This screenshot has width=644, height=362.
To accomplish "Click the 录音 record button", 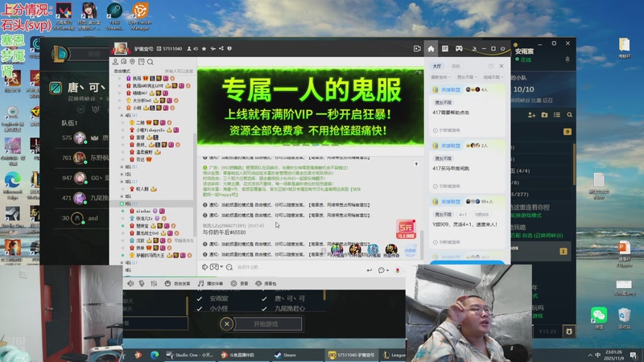I will tap(239, 283).
